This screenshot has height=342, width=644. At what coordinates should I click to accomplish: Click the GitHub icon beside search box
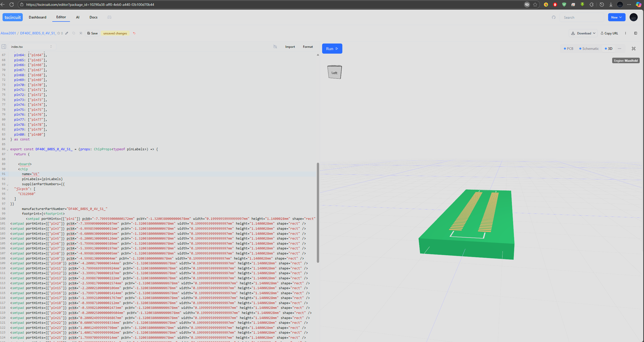tap(554, 17)
